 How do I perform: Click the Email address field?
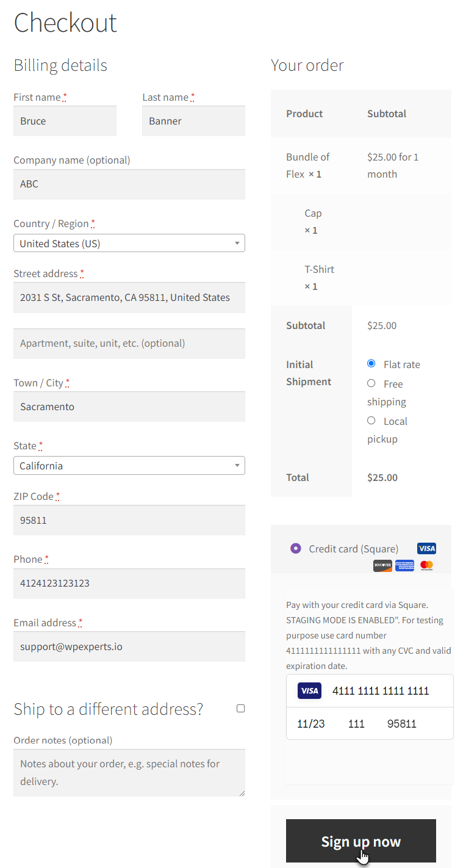(129, 646)
